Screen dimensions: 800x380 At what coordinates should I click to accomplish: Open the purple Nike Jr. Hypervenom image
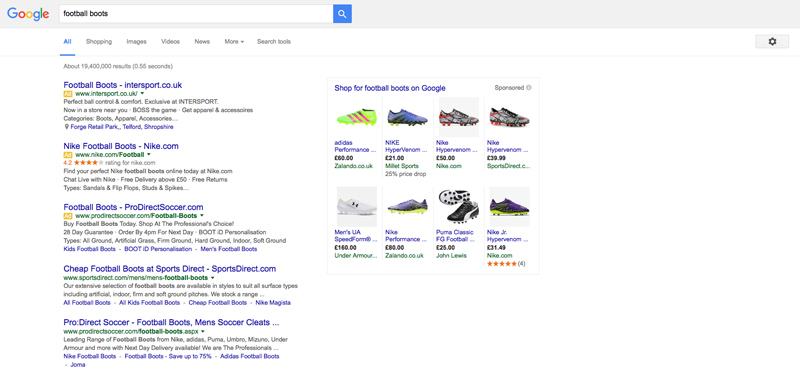509,207
